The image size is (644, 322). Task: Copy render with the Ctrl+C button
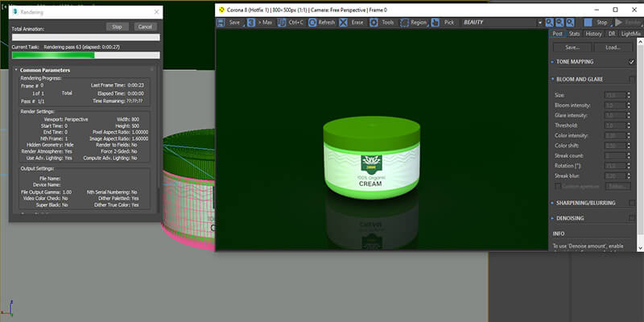coord(291,23)
